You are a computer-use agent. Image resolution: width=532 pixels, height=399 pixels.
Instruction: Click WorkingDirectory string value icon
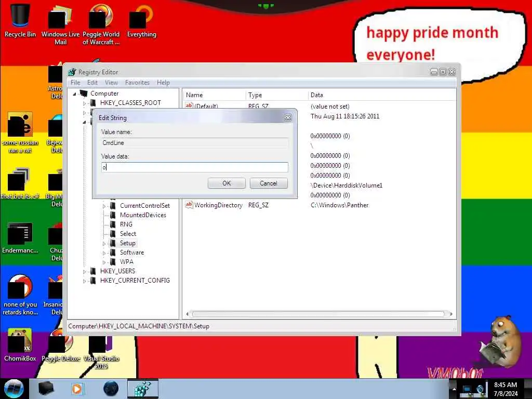(189, 205)
